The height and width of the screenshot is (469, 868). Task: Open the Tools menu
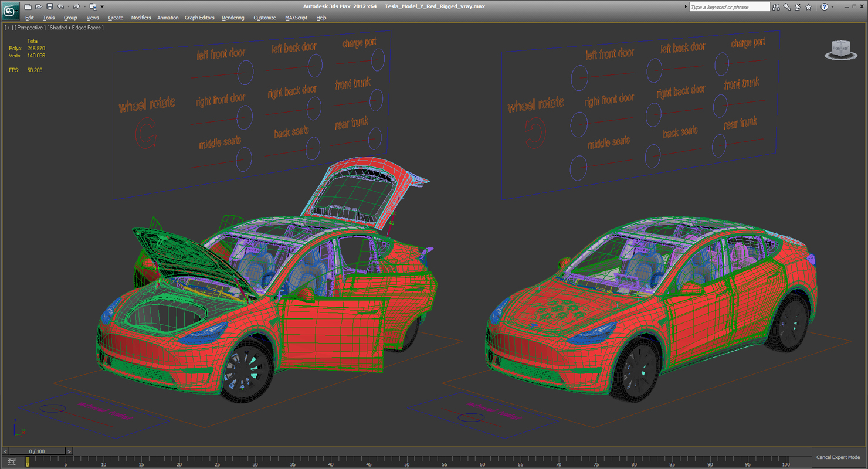click(x=49, y=18)
